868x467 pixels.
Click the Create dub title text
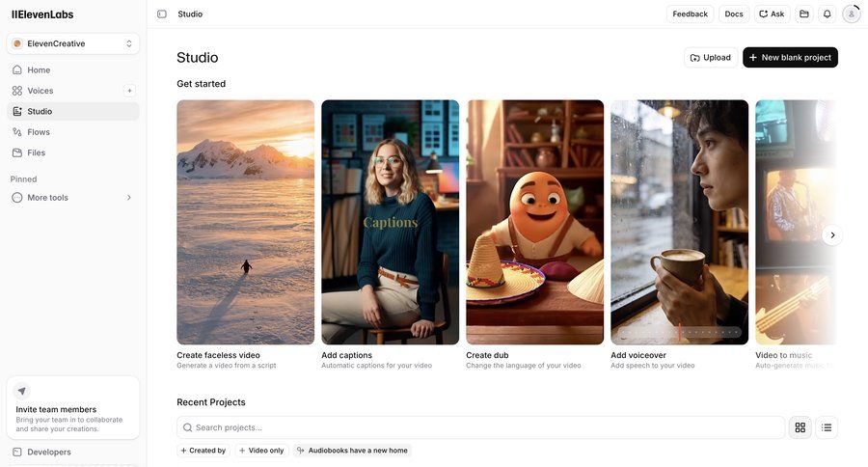[487, 355]
